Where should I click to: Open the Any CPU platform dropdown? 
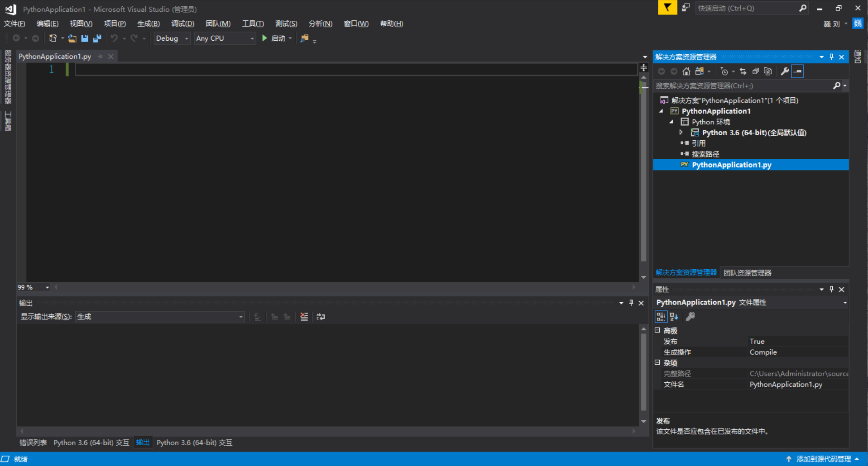225,38
